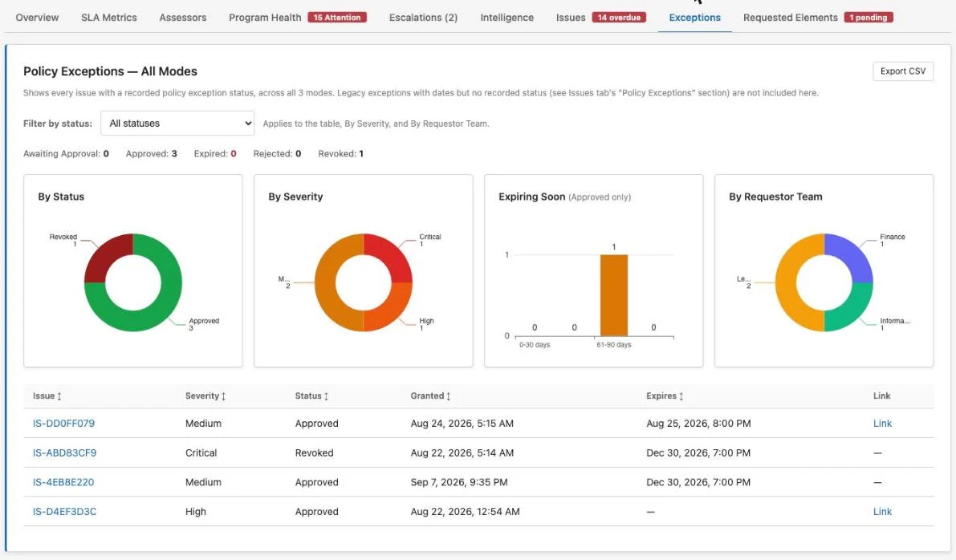Image resolution: width=956 pixels, height=560 pixels.
Task: Open Link for IS-D4EF3D3C row
Action: (882, 512)
